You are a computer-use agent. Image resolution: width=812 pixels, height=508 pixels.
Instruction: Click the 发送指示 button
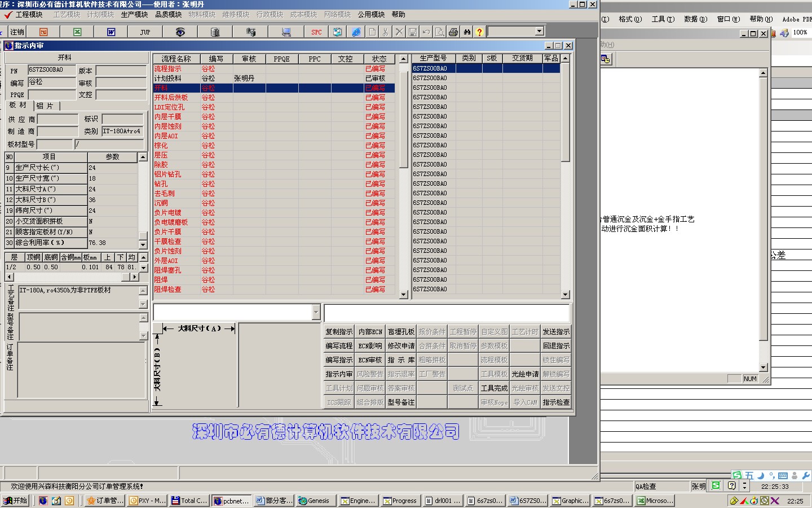pyautogui.click(x=556, y=332)
